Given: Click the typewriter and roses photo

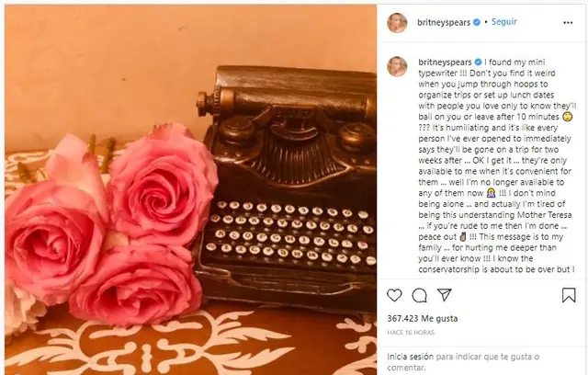Looking at the screenshot, I should tap(191, 189).
